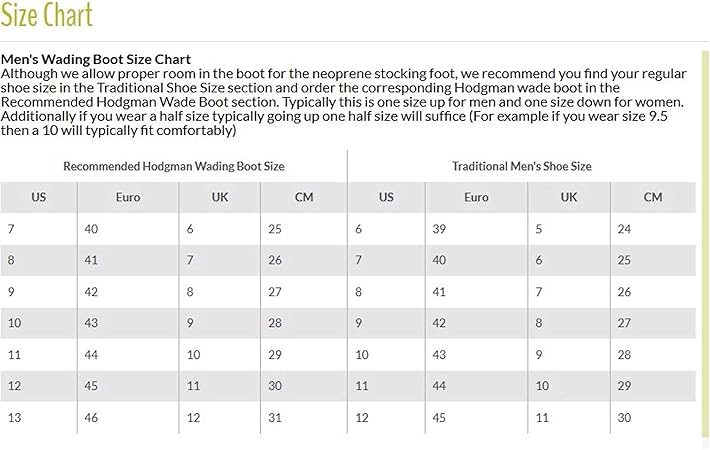Click the UK column header under Hodgman Wading Boot

[220, 197]
